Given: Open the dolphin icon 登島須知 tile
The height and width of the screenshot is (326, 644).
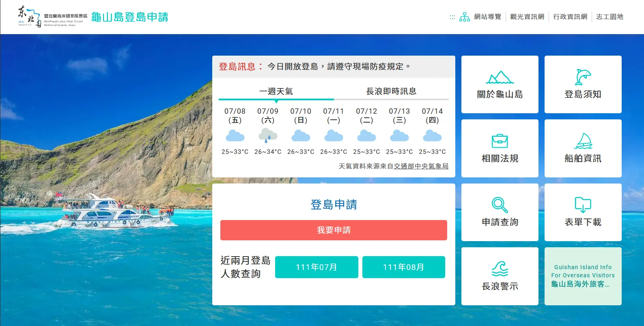Looking at the screenshot, I should click(x=583, y=77).
